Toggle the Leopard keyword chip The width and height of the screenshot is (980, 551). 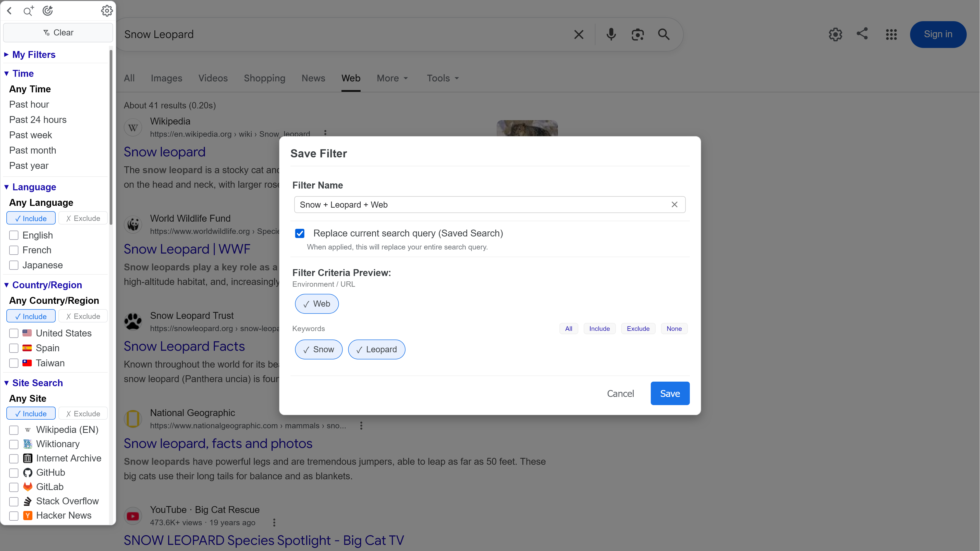377,349
